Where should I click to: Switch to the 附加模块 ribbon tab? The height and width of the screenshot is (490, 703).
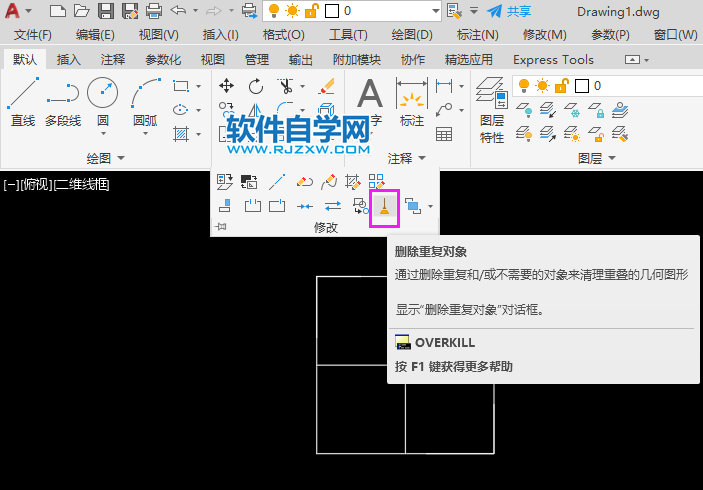tap(356, 60)
